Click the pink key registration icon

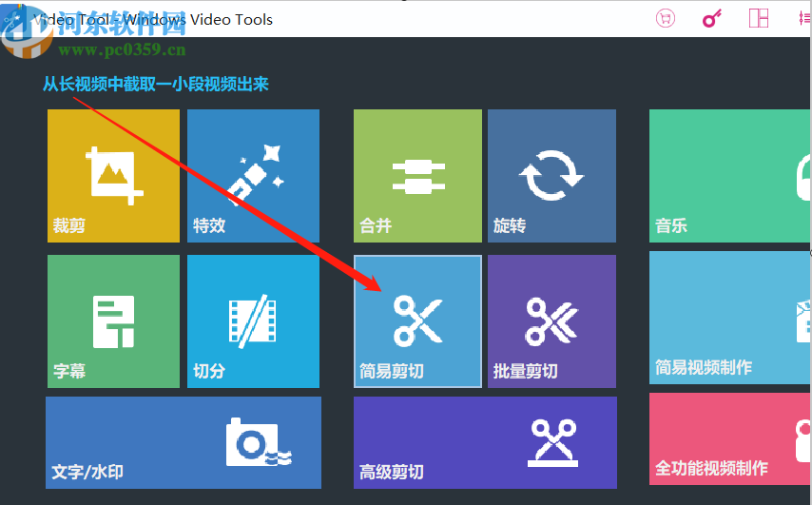[712, 19]
